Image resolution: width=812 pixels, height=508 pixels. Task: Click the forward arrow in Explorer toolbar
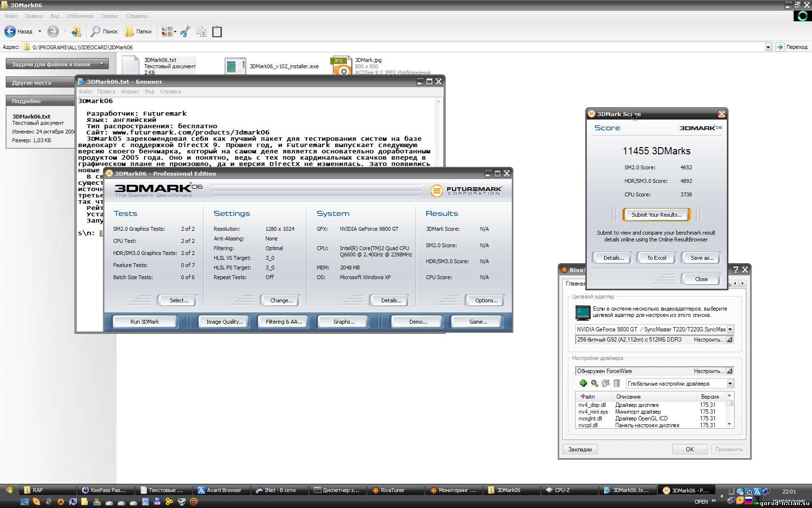click(x=53, y=31)
